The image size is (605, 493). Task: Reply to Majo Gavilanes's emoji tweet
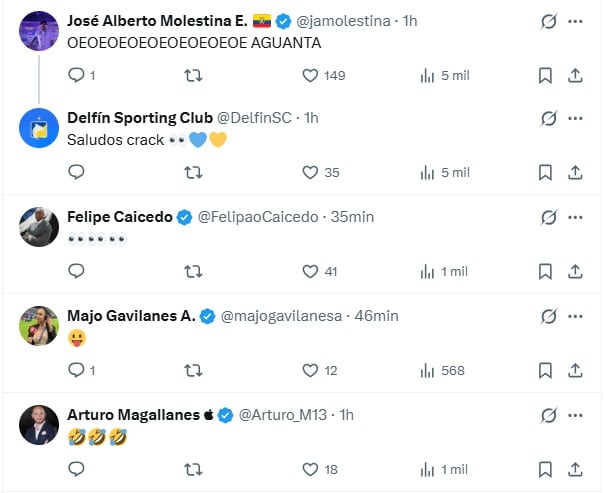pos(76,370)
